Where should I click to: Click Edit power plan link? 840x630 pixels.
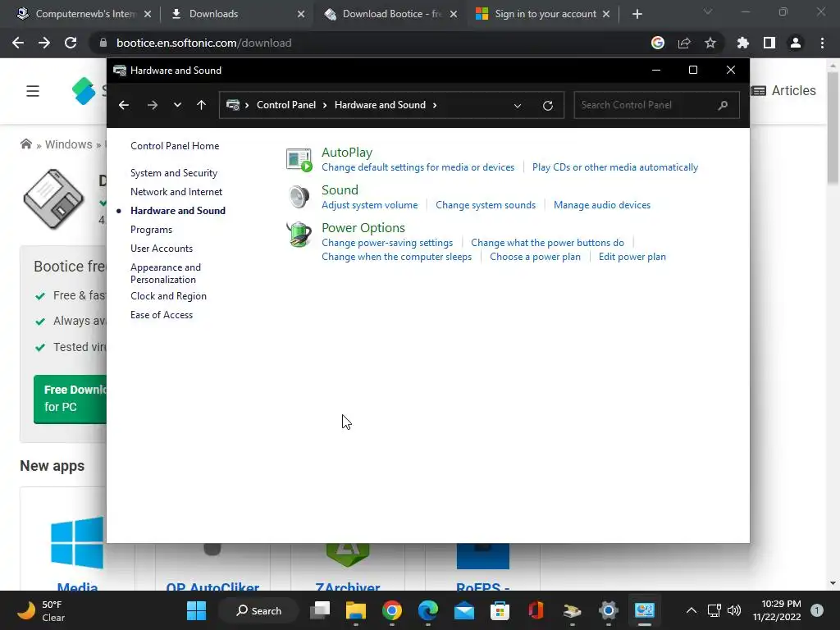point(632,257)
